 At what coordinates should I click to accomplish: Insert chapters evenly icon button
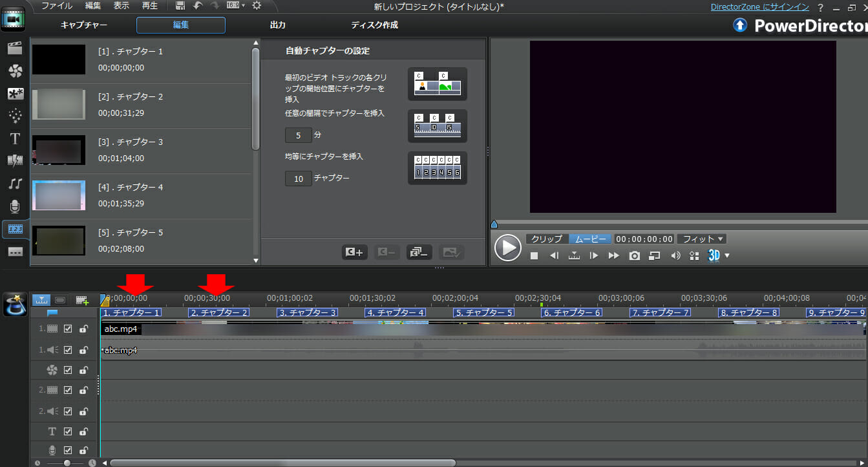tap(437, 168)
